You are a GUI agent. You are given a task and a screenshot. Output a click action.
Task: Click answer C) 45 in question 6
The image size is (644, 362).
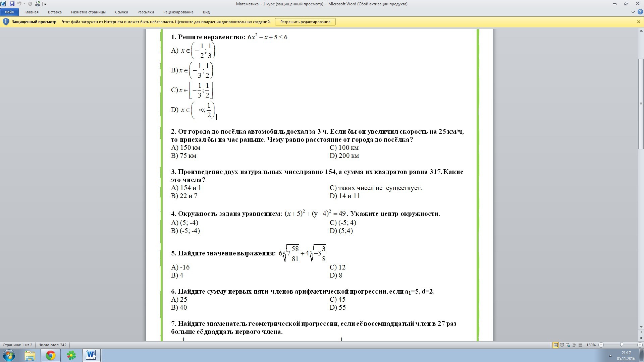337,299
